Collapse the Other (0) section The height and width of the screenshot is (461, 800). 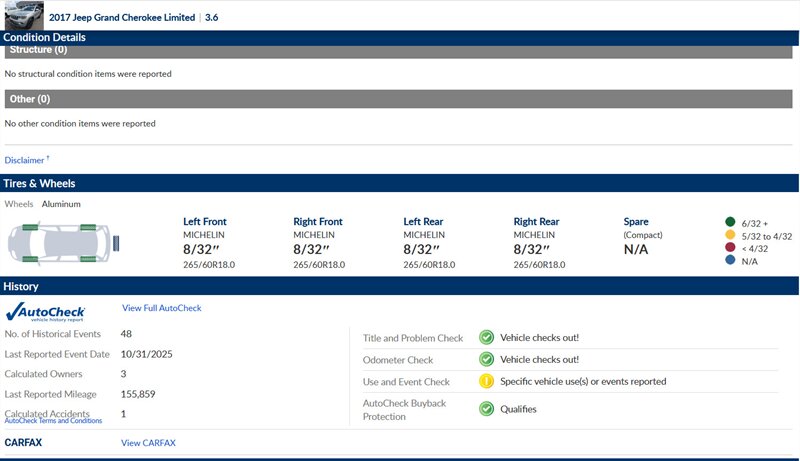coord(400,99)
